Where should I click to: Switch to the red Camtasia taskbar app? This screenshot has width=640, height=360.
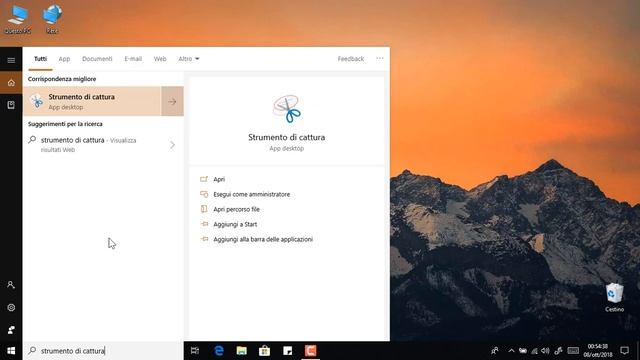[311, 351]
